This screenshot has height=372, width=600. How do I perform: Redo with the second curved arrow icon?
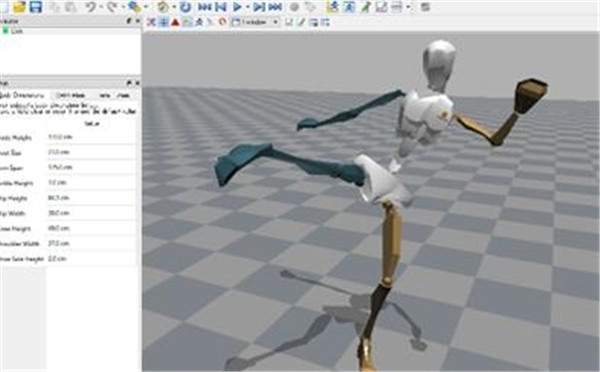click(x=112, y=7)
